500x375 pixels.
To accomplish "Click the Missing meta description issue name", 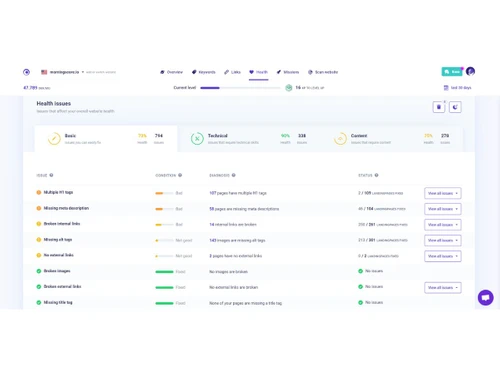I will point(66,208).
